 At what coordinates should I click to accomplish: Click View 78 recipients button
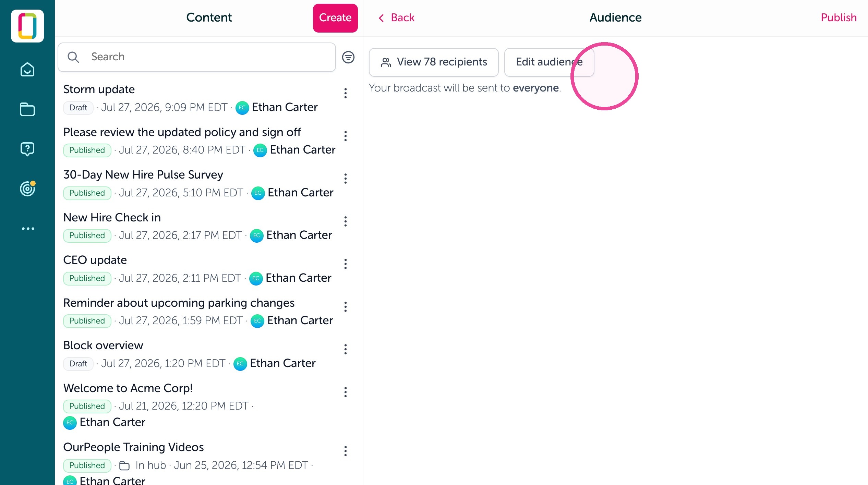tap(433, 62)
